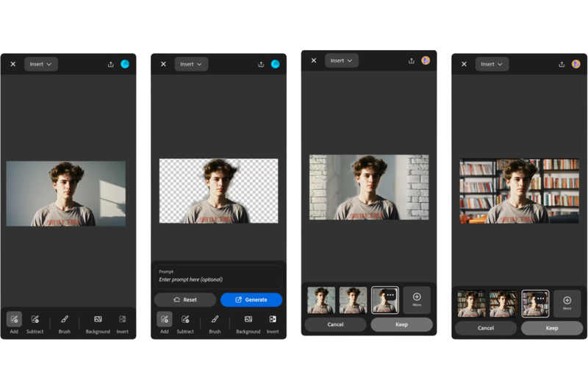The width and height of the screenshot is (588, 392).
Task: Choose Brush tool in the original photo screen
Action: click(65, 320)
